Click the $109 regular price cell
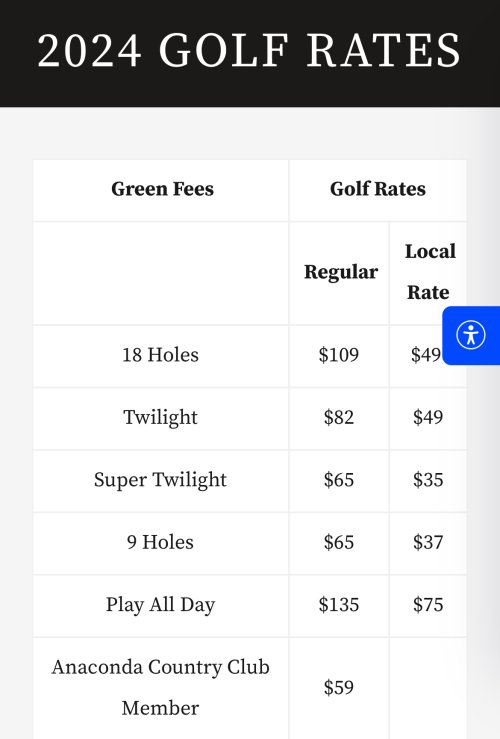The image size is (500, 739). pyautogui.click(x=338, y=355)
